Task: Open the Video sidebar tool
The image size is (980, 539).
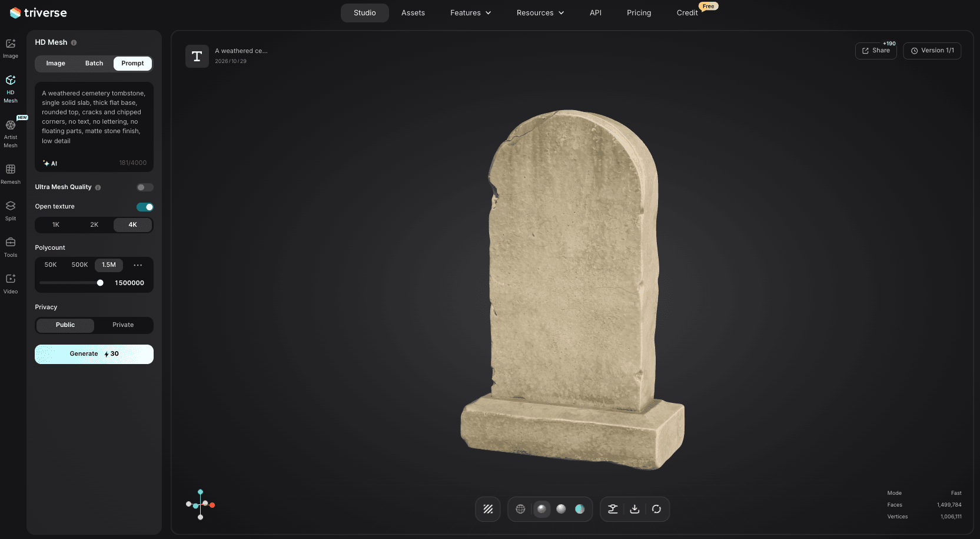Action: [11, 283]
